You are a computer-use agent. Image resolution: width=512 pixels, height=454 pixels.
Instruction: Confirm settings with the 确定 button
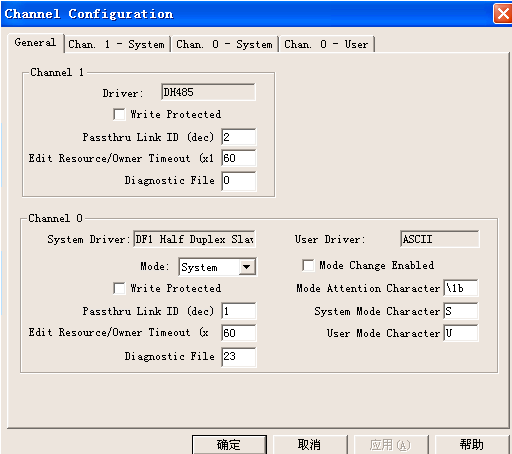click(x=229, y=444)
